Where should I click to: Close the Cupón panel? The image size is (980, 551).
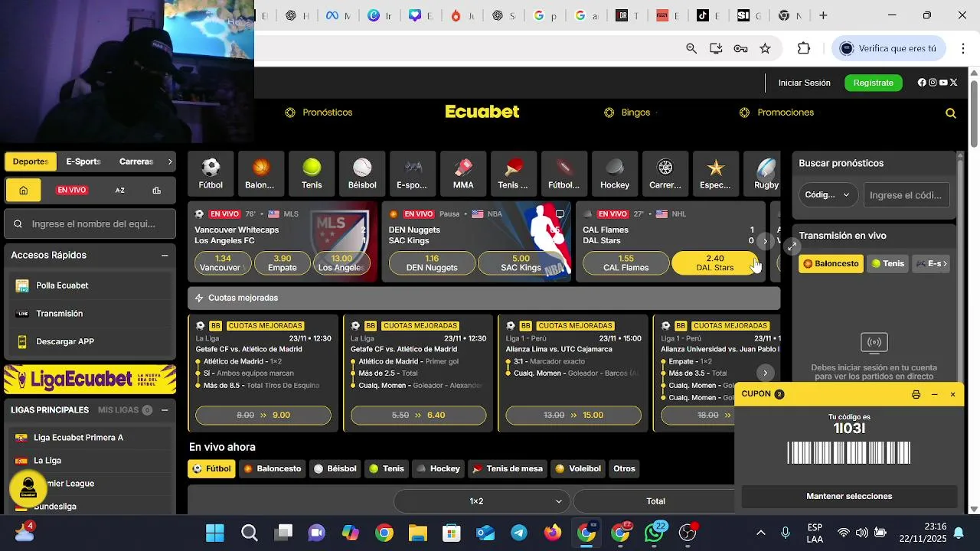[x=952, y=394]
